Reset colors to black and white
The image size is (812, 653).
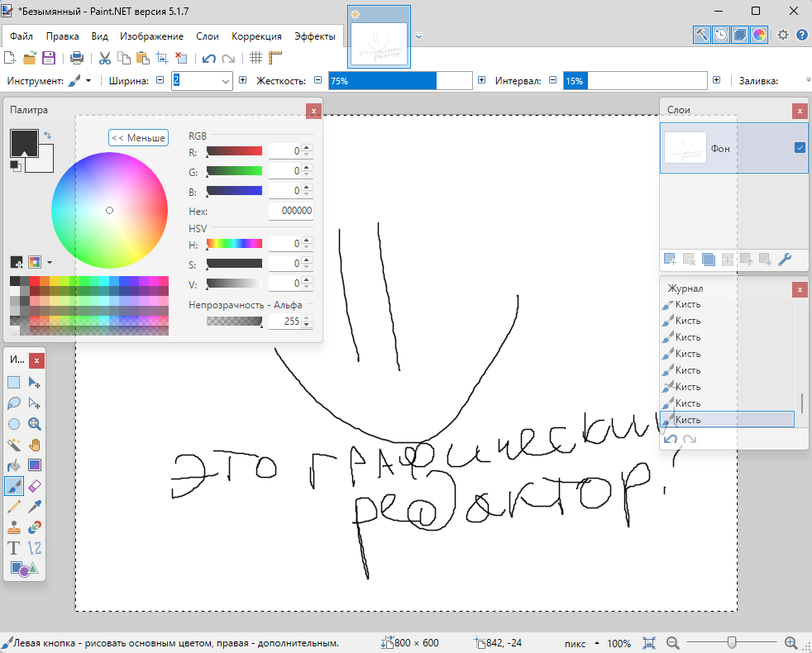16,166
